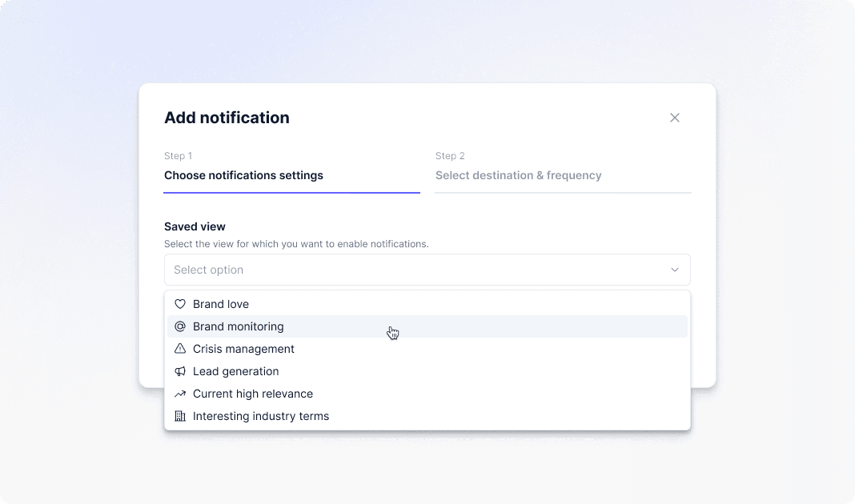Screen dimensions: 855x504
Task: Click the heart icon beside Brand love
Action: (180, 304)
